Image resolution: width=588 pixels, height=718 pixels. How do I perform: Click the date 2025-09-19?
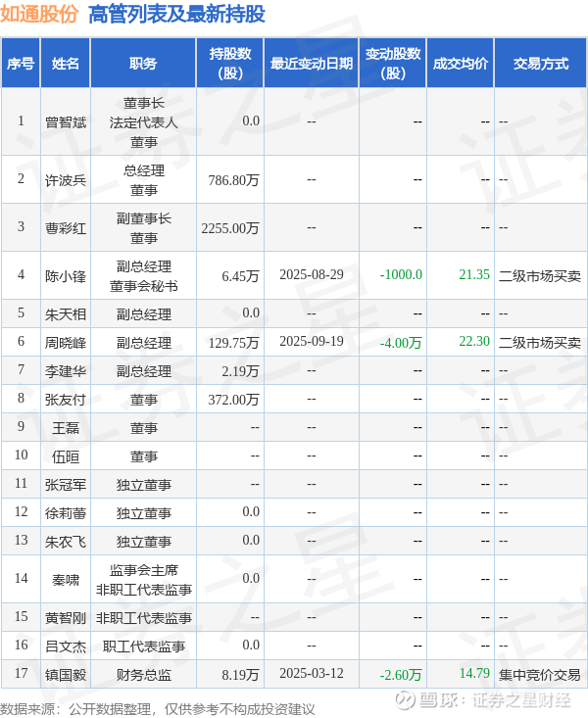[312, 341]
